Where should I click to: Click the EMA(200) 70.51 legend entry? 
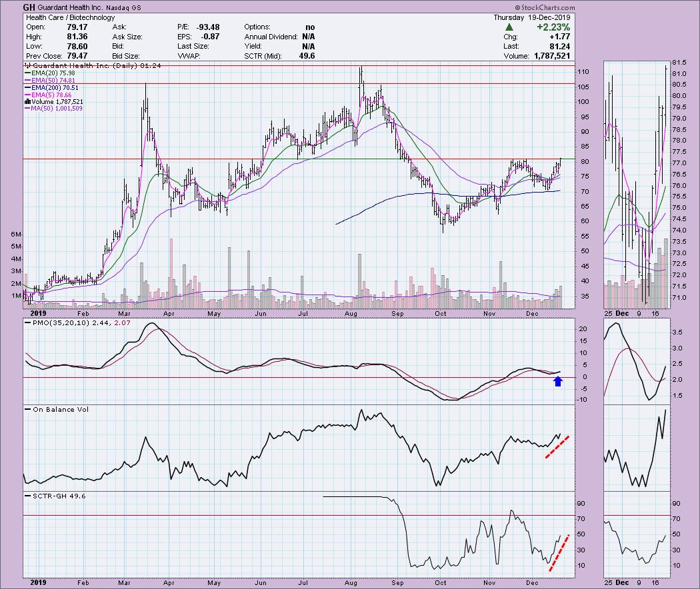pyautogui.click(x=51, y=88)
